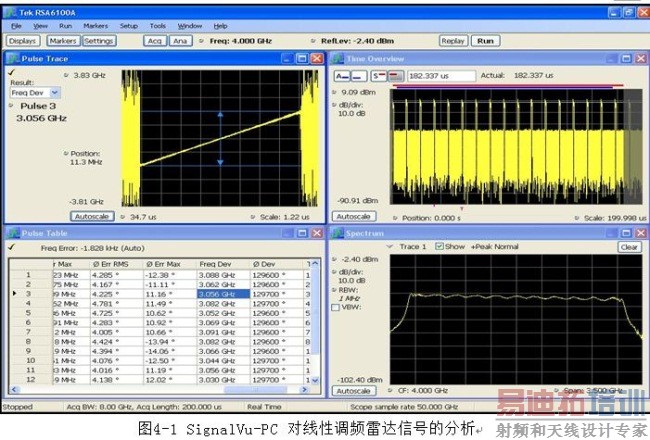Click the Pulse Table panel icon
The image size is (650, 440).
pos(13,233)
